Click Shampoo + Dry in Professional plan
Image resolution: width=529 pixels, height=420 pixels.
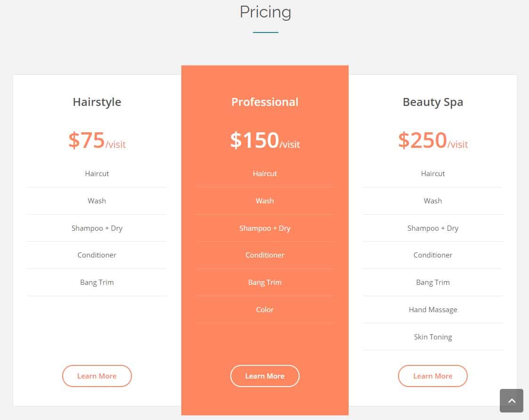pos(265,228)
